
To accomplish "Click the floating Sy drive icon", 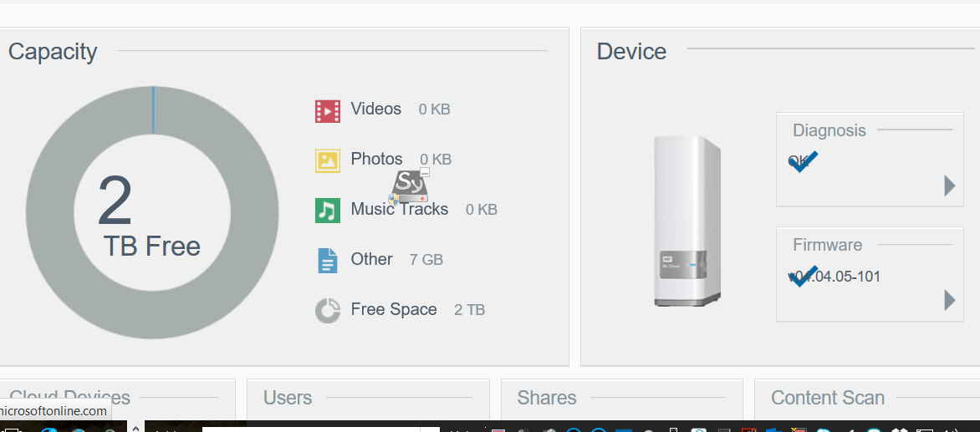I will pyautogui.click(x=410, y=186).
